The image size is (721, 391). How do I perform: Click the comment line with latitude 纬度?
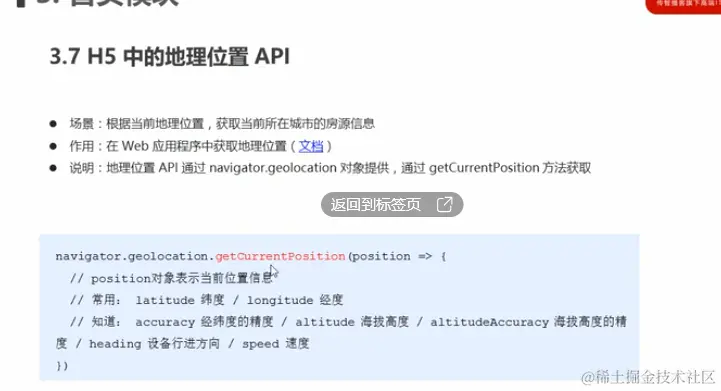206,300
